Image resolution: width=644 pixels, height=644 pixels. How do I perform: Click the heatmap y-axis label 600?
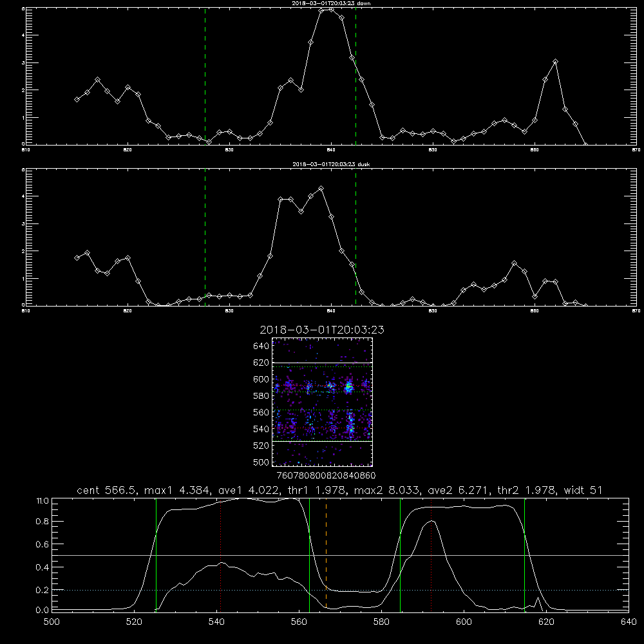(261, 379)
